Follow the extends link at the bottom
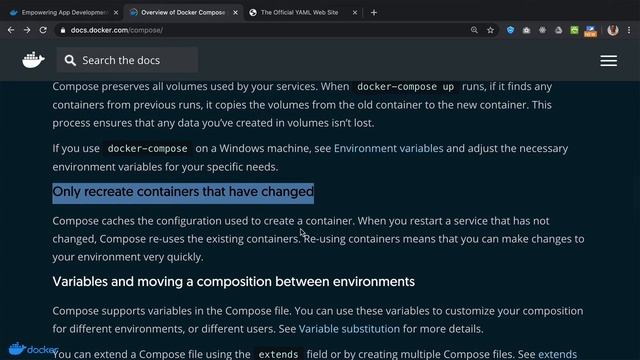Image resolution: width=640 pixels, height=360 pixels. 557,353
